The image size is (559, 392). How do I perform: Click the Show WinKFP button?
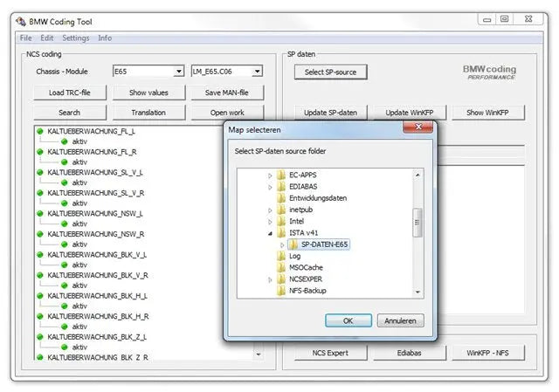click(487, 113)
